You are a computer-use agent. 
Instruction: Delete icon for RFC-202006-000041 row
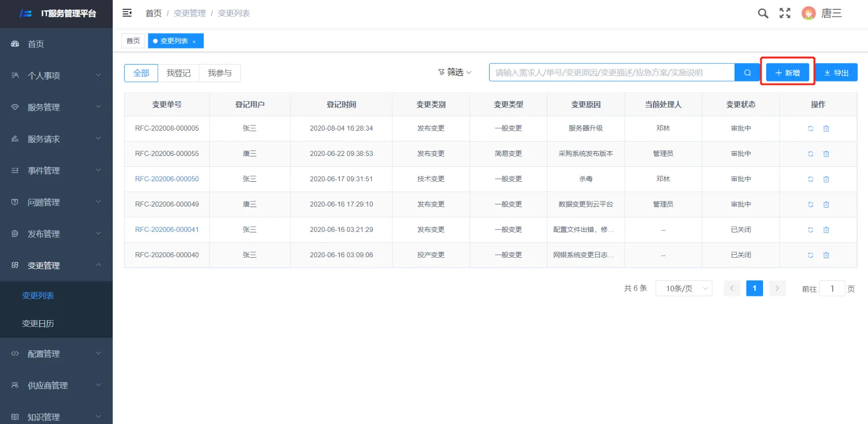826,230
